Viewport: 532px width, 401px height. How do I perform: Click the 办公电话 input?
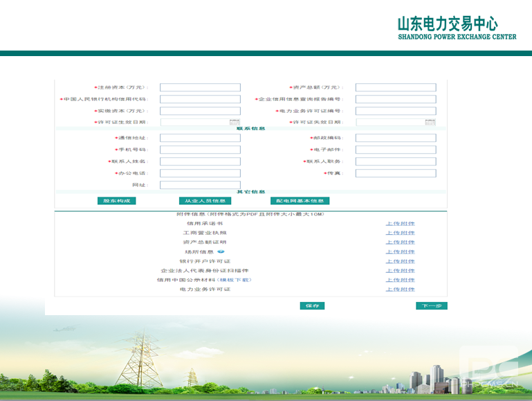(200, 173)
